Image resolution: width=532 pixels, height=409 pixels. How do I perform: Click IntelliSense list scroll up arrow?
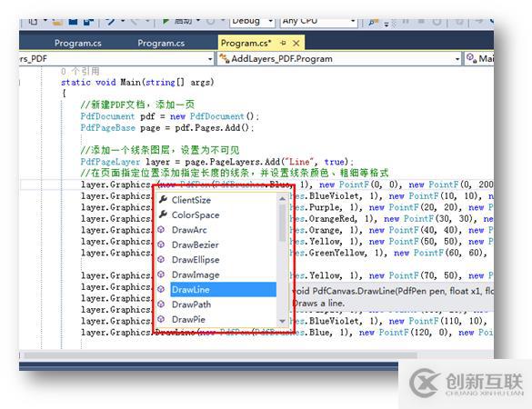tap(282, 199)
